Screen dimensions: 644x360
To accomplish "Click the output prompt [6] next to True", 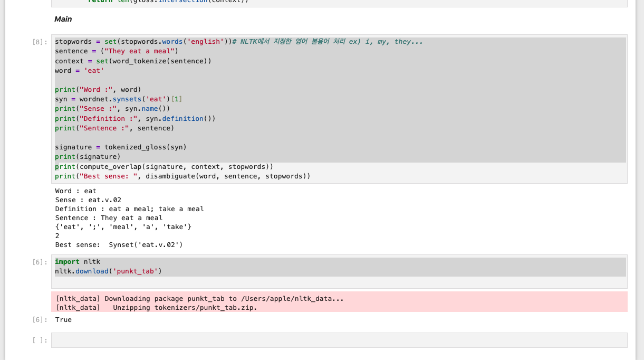I will point(40,319).
